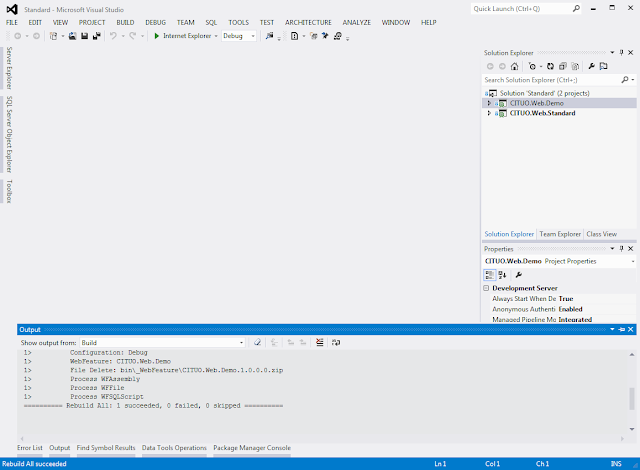Open Output window position dropdown arrow
The width and height of the screenshot is (640, 470).
612,329
